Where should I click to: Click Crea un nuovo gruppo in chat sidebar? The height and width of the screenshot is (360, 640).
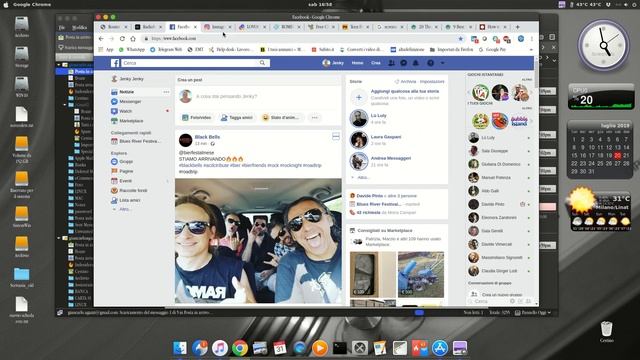pos(502,294)
